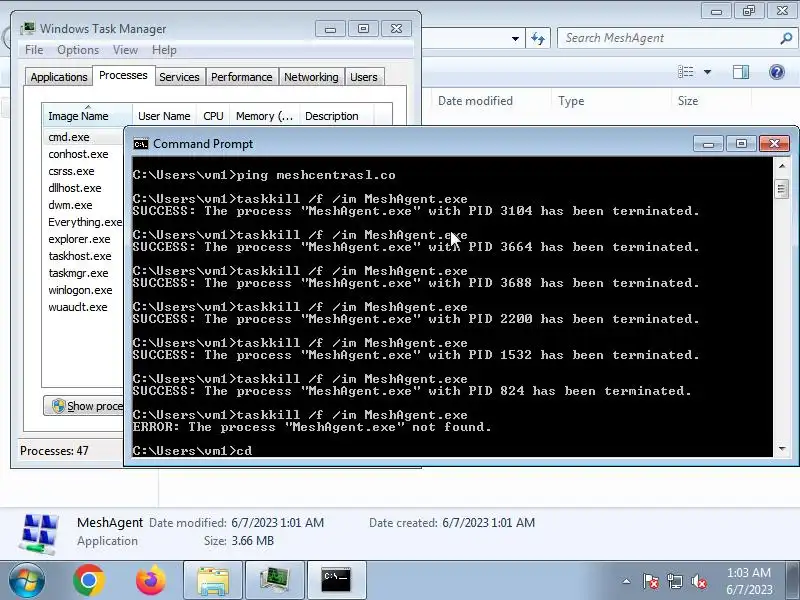800x600 pixels.
Task: Click the Explorer refresh button
Action: click(x=538, y=38)
